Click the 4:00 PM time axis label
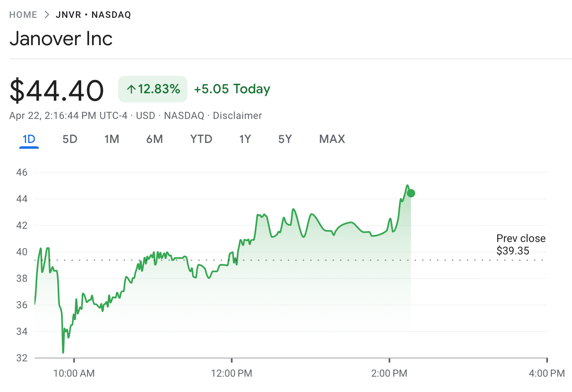This screenshot has width=572, height=392. (x=546, y=373)
